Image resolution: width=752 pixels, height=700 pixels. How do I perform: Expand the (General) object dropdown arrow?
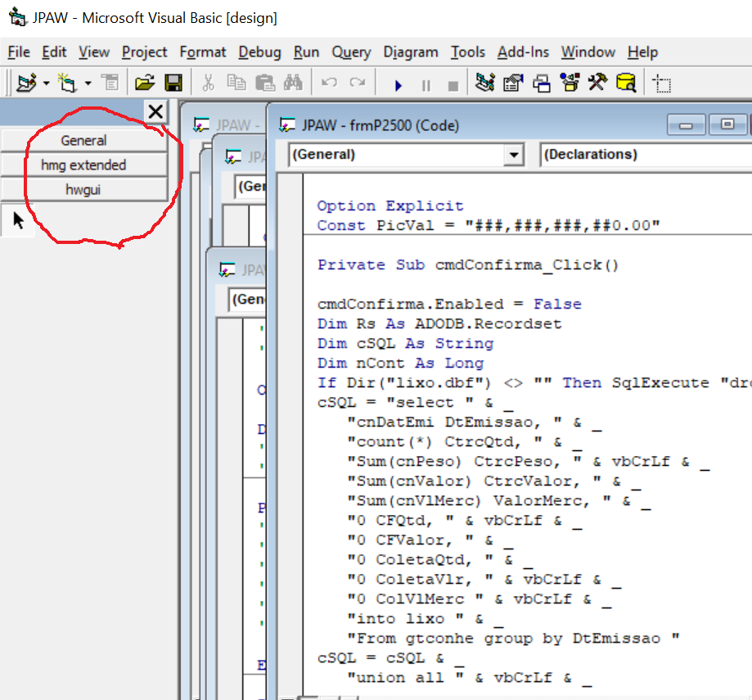click(513, 155)
